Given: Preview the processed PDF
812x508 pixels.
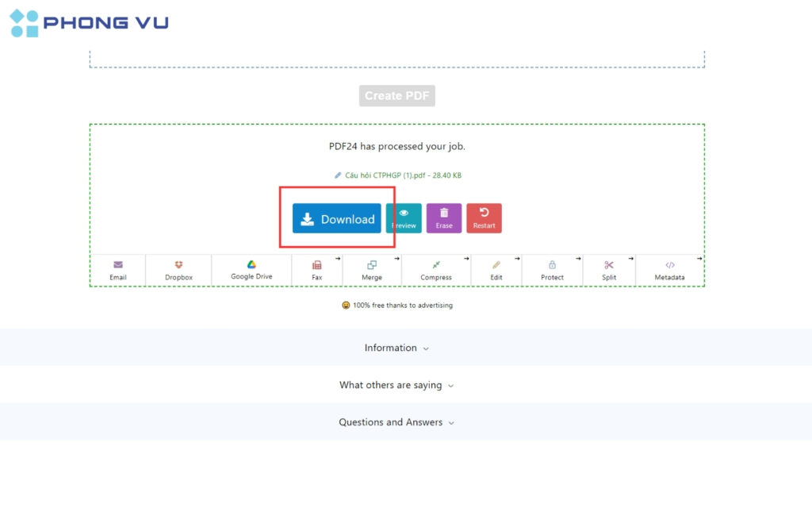Looking at the screenshot, I should (404, 218).
